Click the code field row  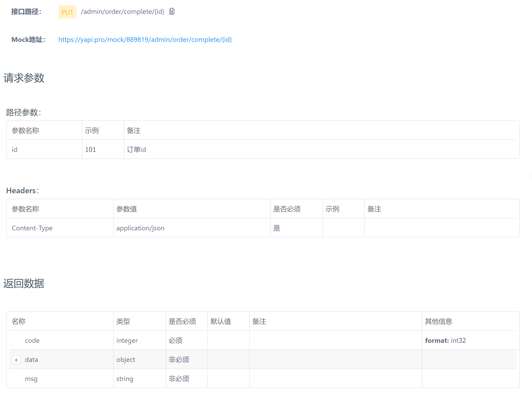[x=32, y=340]
